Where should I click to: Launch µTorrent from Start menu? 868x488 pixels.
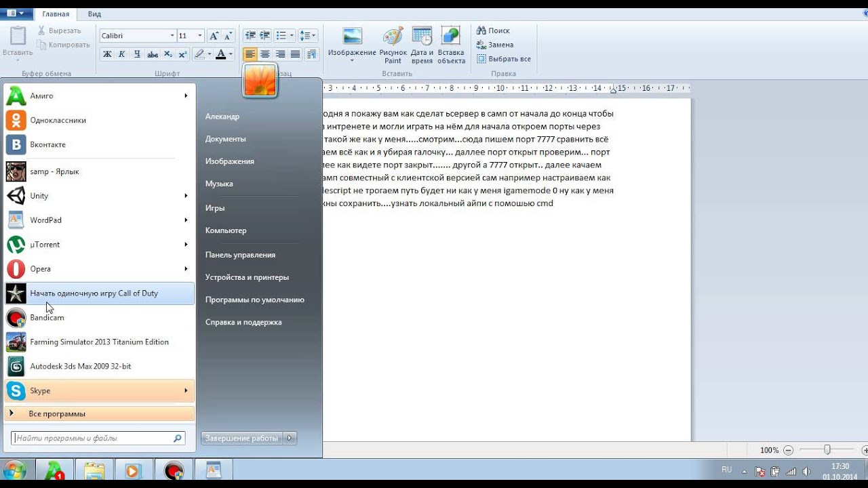pos(100,245)
